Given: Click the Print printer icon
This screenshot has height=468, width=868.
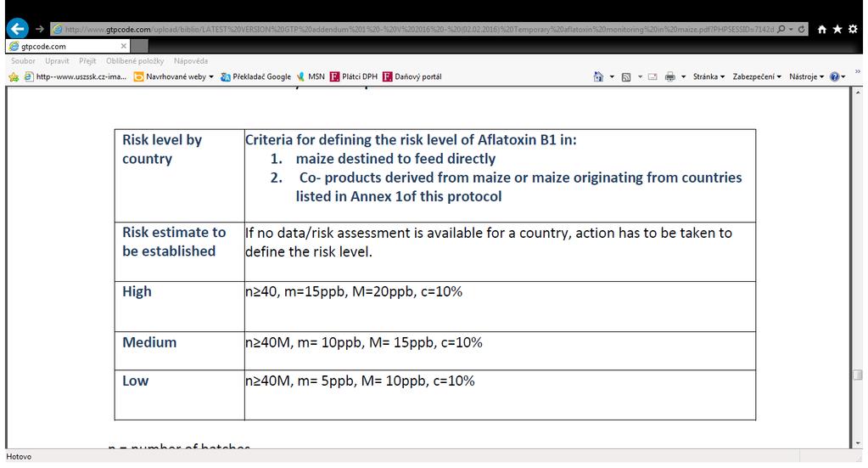Looking at the screenshot, I should [x=669, y=77].
